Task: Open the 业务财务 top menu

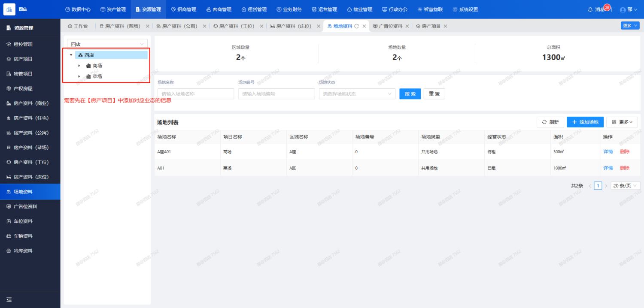Action: coord(289,9)
